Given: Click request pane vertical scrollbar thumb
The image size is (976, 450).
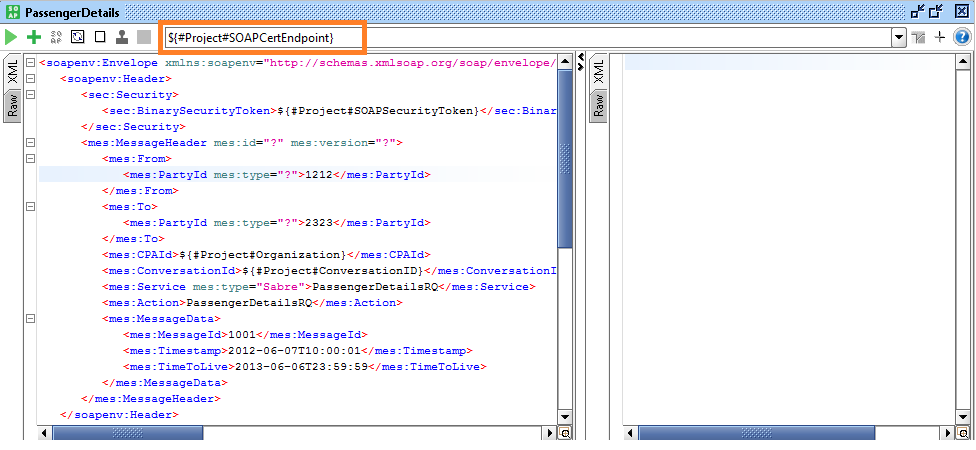Looking at the screenshot, I should (x=565, y=159).
